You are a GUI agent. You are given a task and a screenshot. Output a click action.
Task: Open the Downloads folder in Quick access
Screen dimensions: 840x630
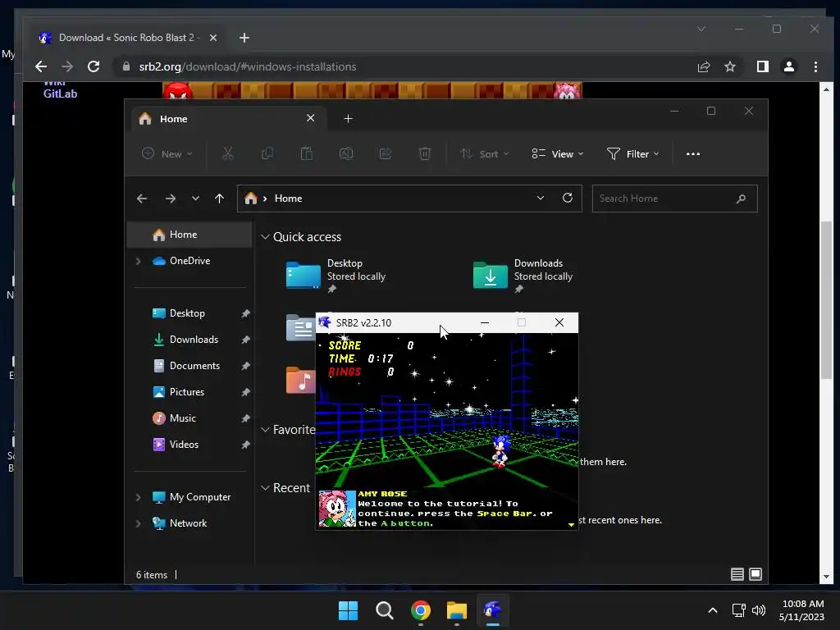click(523, 276)
